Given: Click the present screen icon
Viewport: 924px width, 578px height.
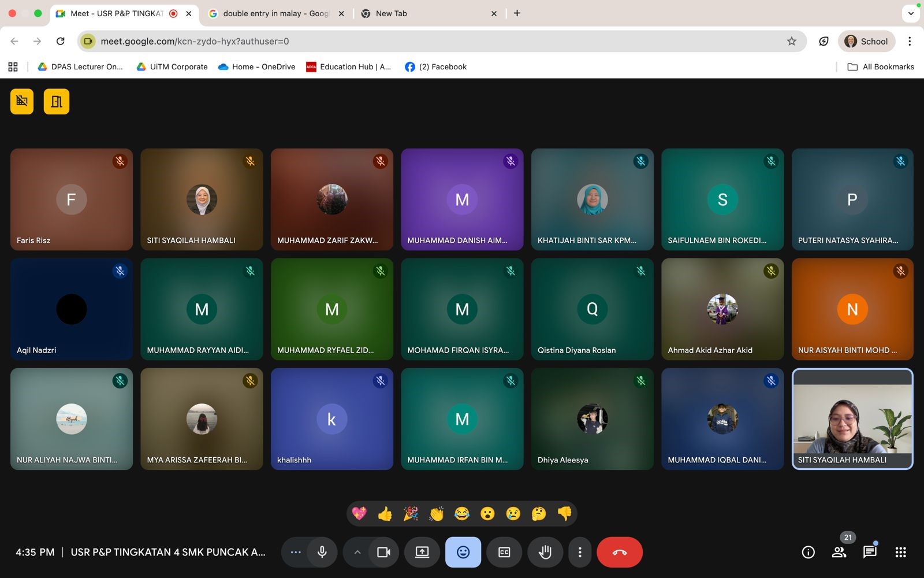Looking at the screenshot, I should tap(422, 552).
